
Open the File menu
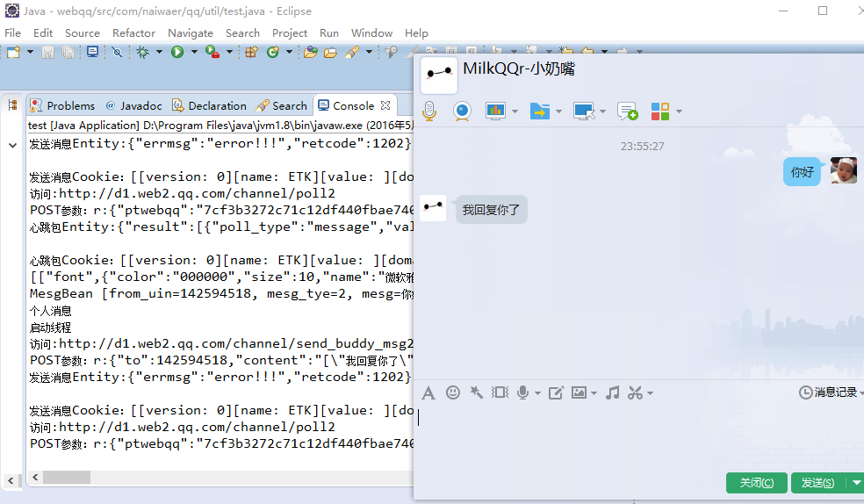12,33
